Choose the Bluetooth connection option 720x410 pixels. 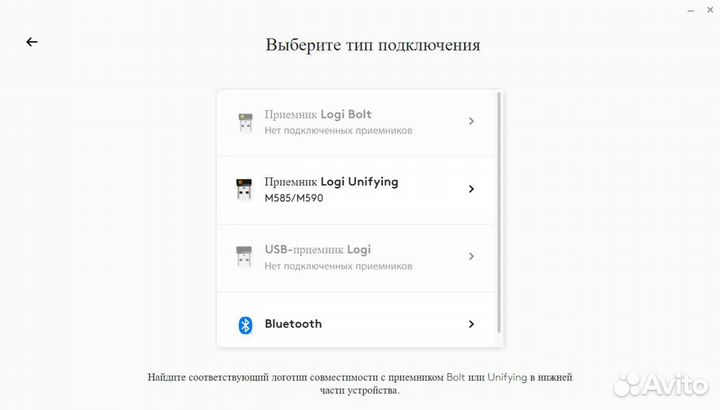coord(357,320)
